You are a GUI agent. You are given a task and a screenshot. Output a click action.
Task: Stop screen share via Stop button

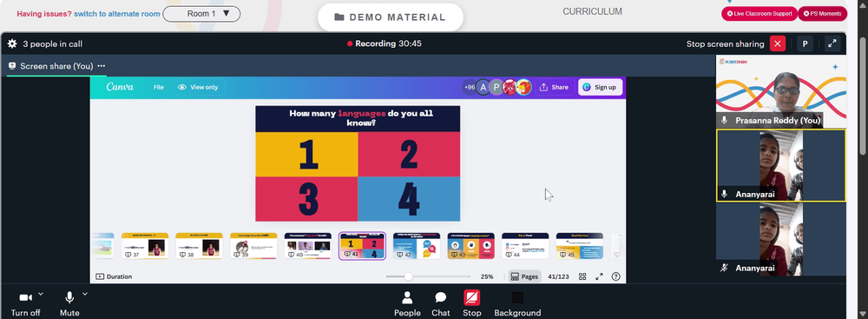coord(471,304)
